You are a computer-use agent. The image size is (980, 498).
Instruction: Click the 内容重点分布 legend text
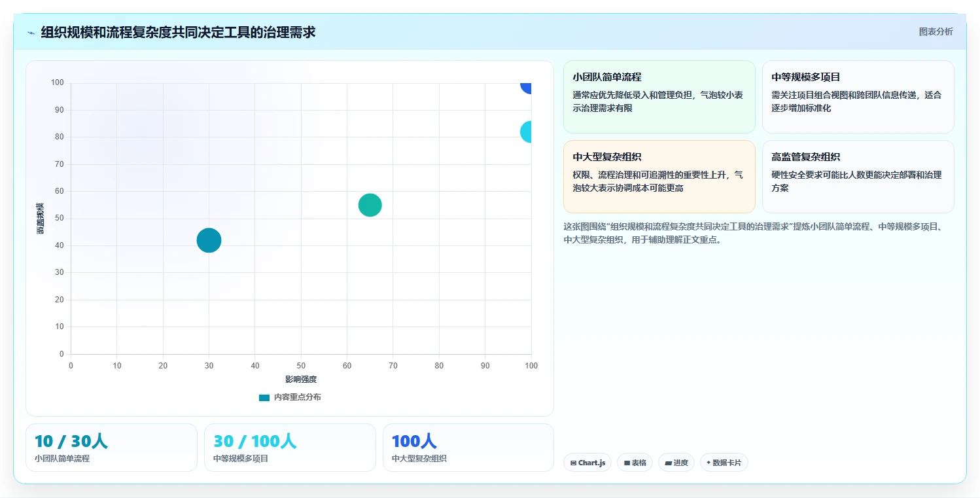297,397
